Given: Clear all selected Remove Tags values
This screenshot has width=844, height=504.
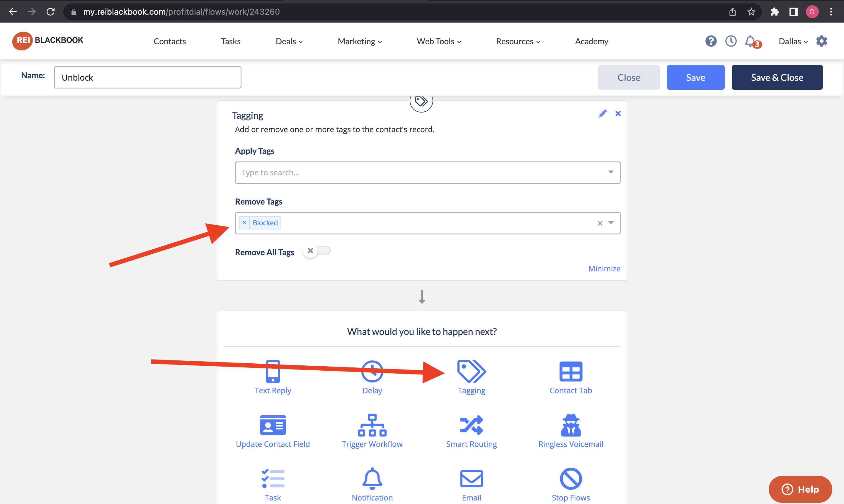Looking at the screenshot, I should tap(600, 223).
